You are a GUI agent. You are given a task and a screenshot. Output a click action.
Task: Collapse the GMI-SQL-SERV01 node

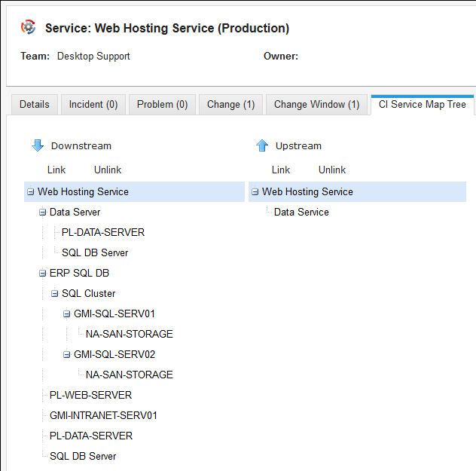tap(67, 314)
